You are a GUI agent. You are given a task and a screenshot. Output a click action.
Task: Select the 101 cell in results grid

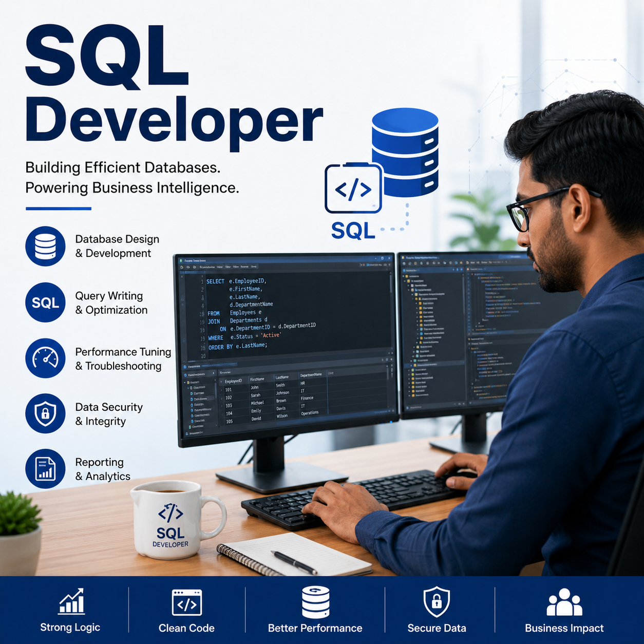[229, 390]
